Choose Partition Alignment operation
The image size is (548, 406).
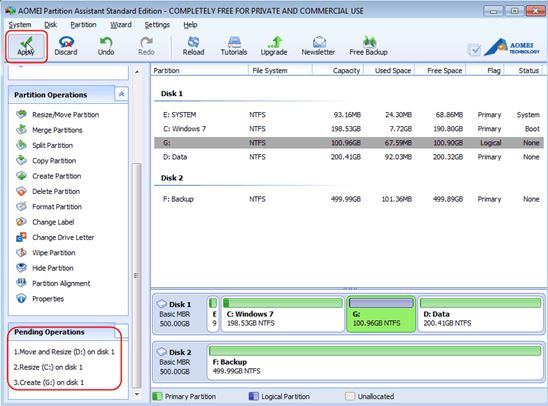(x=53, y=283)
